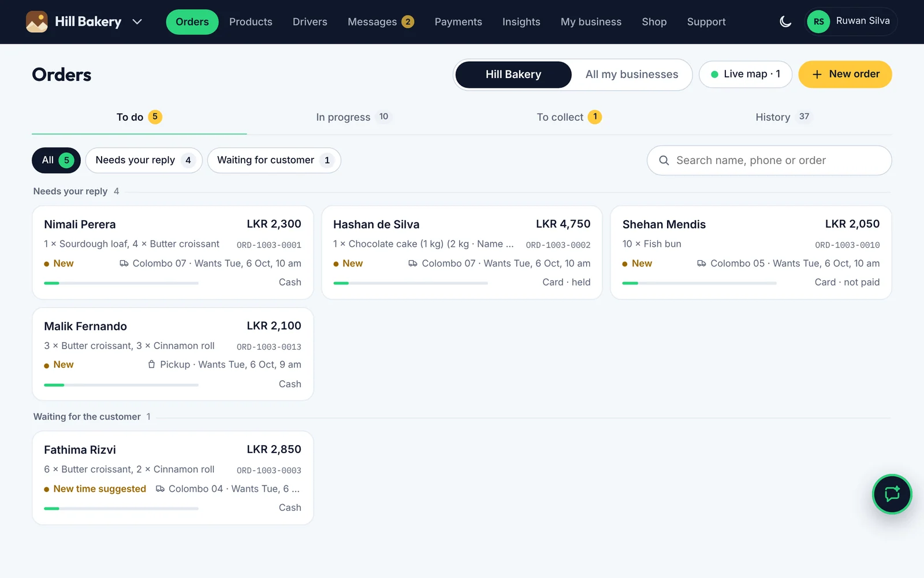
Task: Expand the Hill Bakery business dropdown chevron
Action: click(x=137, y=22)
